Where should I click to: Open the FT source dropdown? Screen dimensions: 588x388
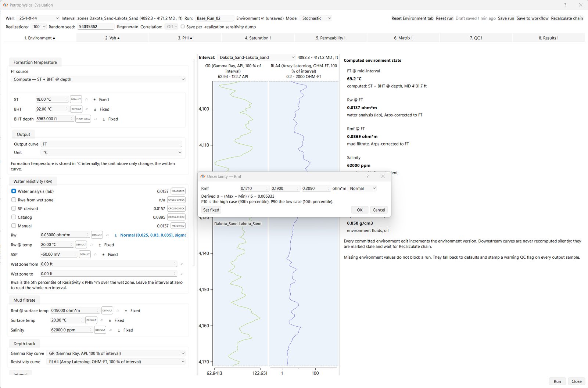[98, 79]
